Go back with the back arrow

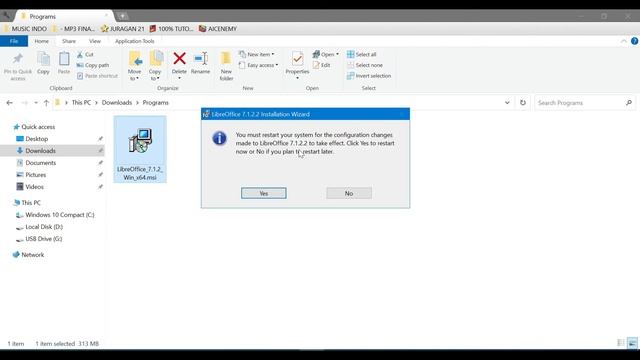[x=9, y=103]
